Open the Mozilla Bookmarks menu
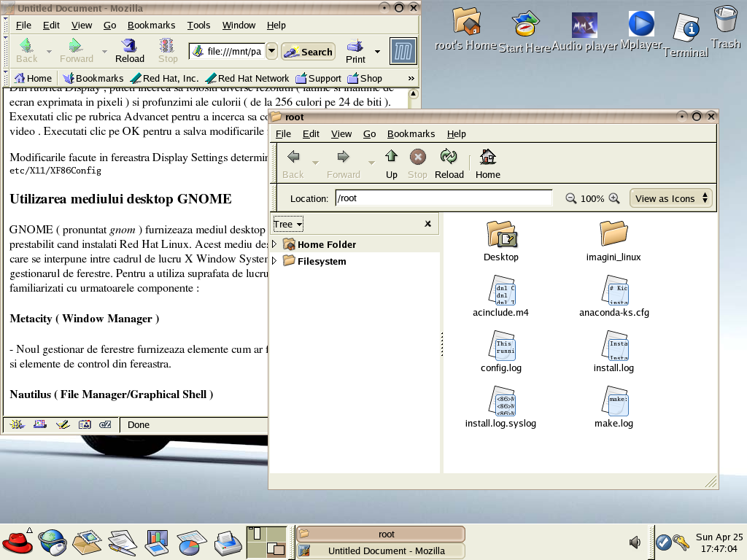The width and height of the screenshot is (747, 560). point(151,26)
